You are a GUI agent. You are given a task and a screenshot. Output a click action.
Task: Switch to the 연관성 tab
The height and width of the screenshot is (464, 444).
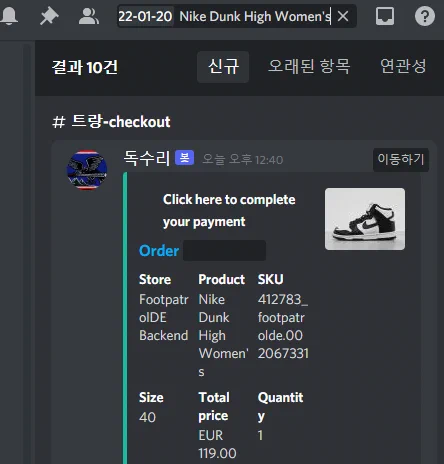coord(403,66)
